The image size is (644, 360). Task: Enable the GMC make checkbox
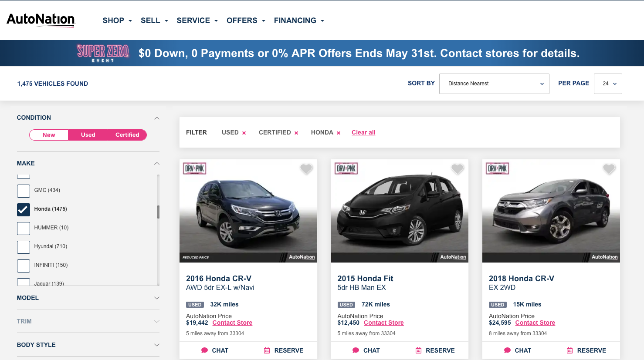coord(24,191)
